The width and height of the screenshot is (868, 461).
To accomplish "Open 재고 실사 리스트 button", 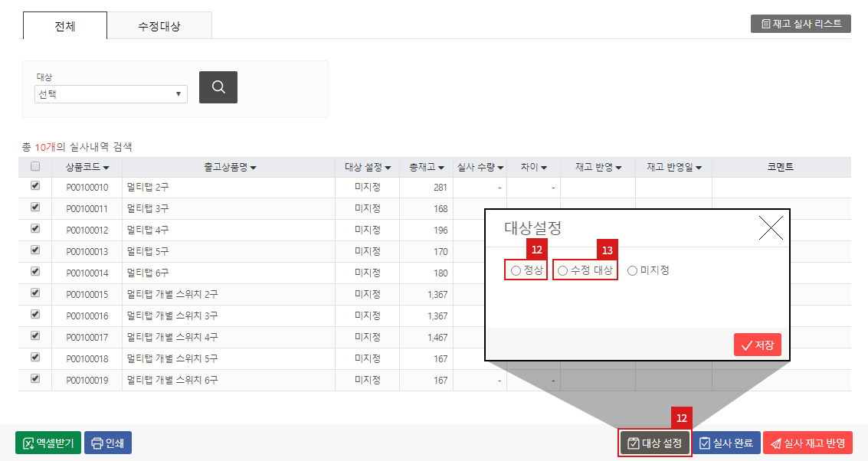I will tap(801, 24).
